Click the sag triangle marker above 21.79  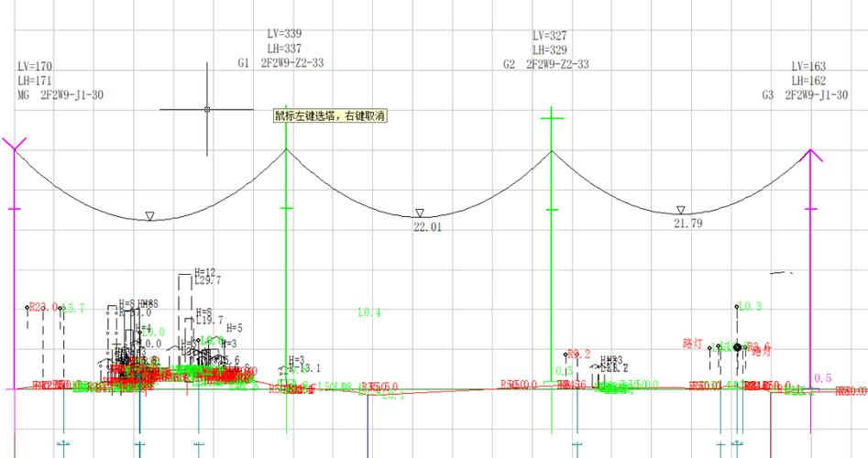click(x=681, y=210)
